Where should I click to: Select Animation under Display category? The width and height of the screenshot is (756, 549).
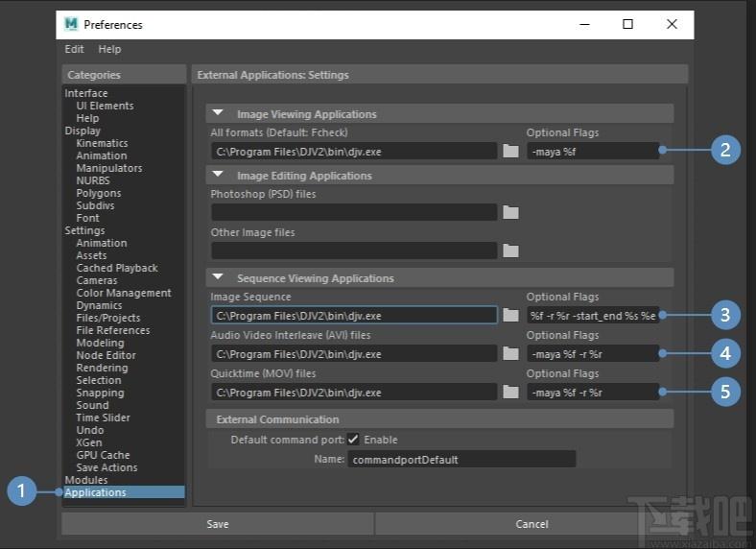(102, 155)
